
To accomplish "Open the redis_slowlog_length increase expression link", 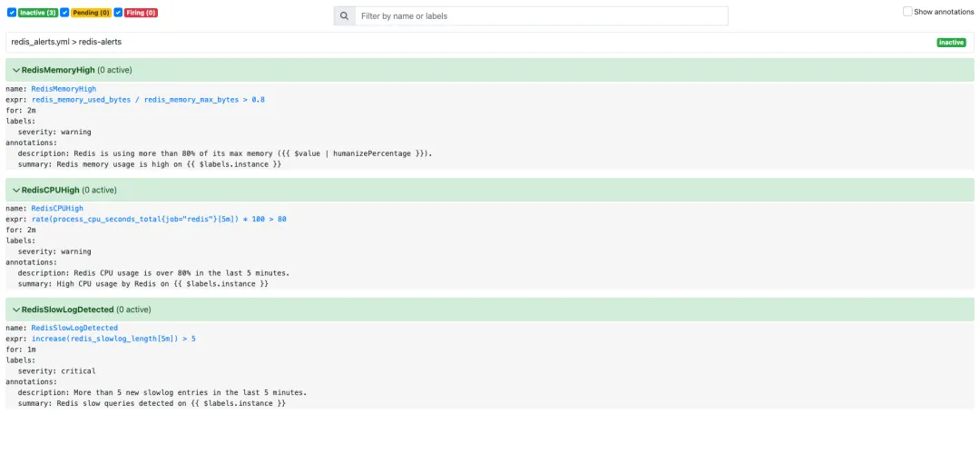I will coord(113,339).
